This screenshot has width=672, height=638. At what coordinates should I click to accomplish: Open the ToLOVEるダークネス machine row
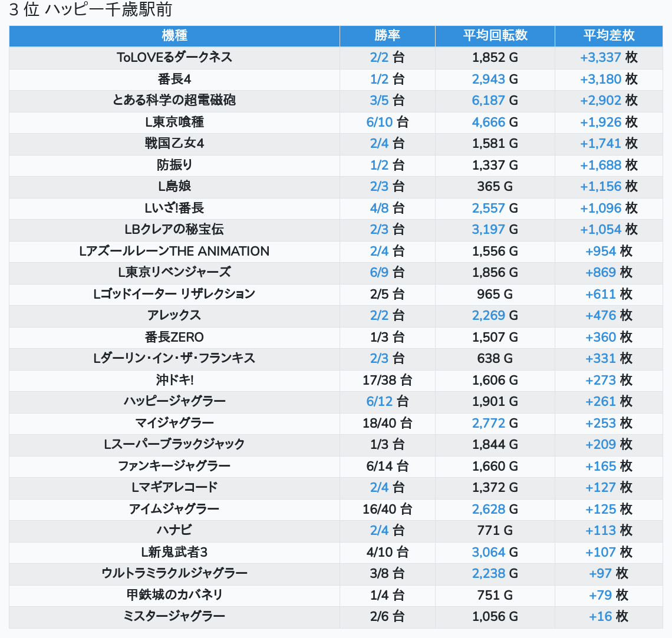tap(174, 58)
